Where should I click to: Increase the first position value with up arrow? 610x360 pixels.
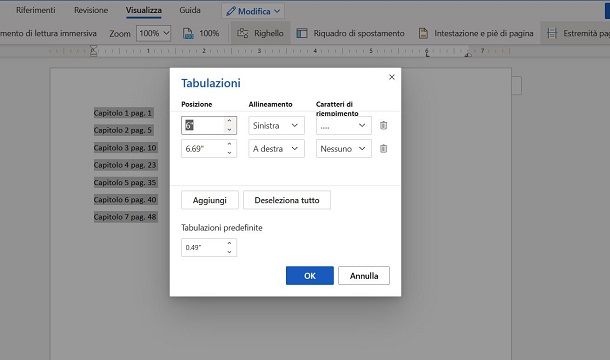(230, 121)
